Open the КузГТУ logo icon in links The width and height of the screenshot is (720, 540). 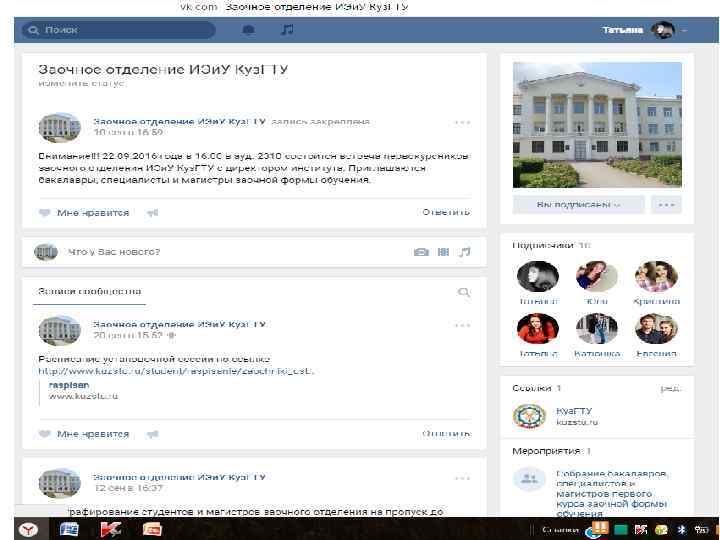(529, 416)
